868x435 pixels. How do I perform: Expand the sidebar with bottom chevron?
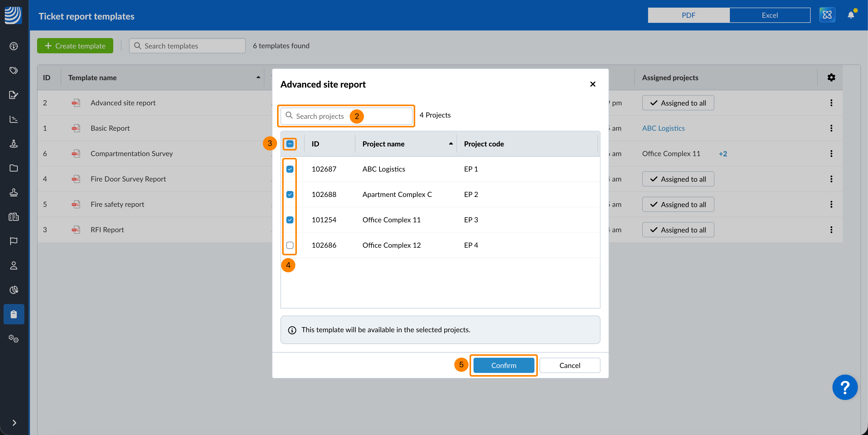pos(14,423)
